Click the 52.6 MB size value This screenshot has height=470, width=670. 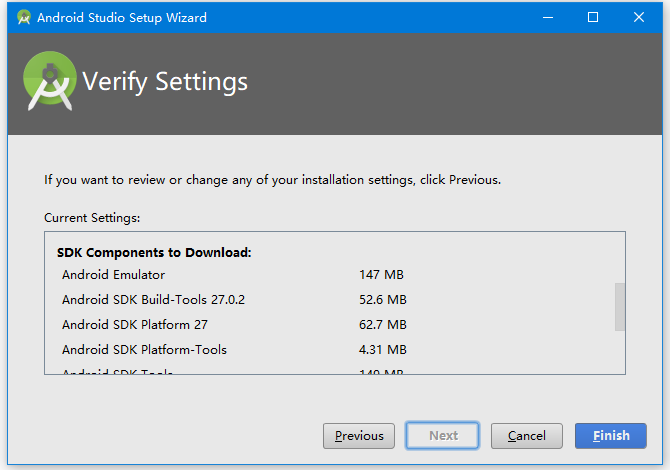tap(383, 299)
